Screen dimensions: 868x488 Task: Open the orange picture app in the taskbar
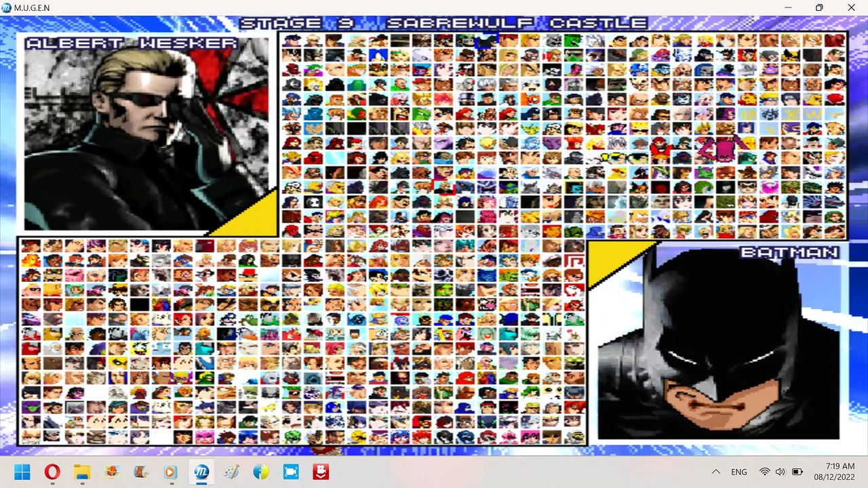(112, 472)
